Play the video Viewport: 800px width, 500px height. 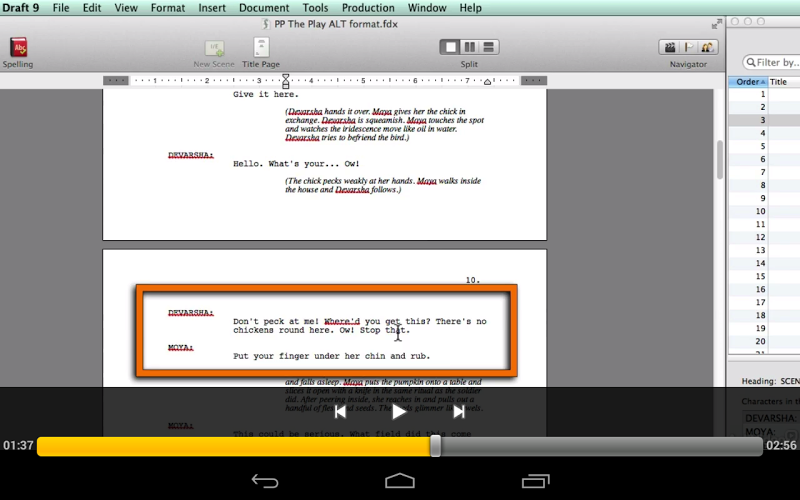pyautogui.click(x=399, y=412)
